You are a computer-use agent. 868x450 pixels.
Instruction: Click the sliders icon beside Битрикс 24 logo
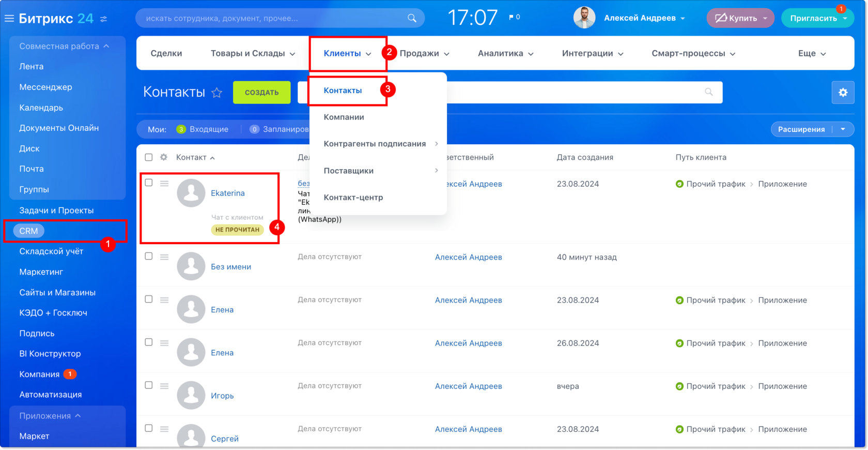point(104,19)
